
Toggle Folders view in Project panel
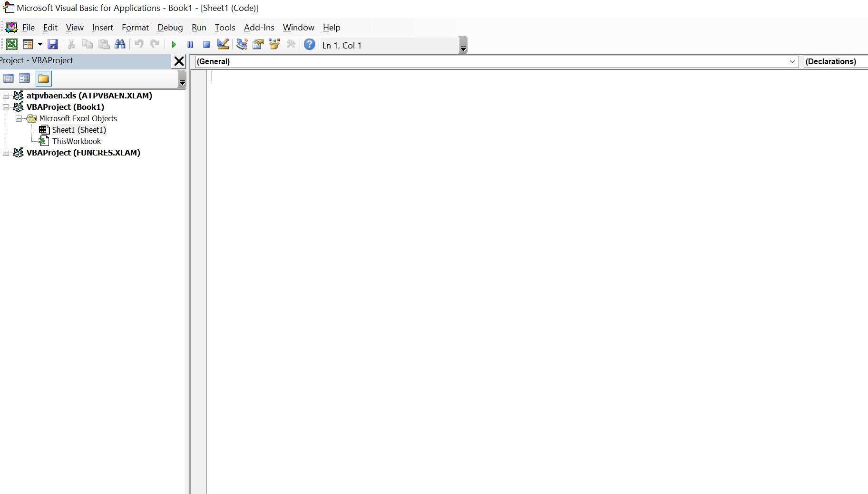coord(43,78)
